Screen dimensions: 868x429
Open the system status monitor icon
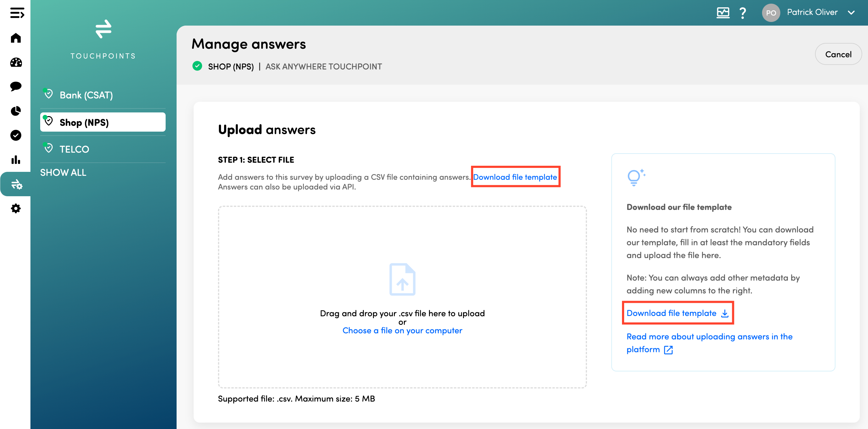point(723,13)
